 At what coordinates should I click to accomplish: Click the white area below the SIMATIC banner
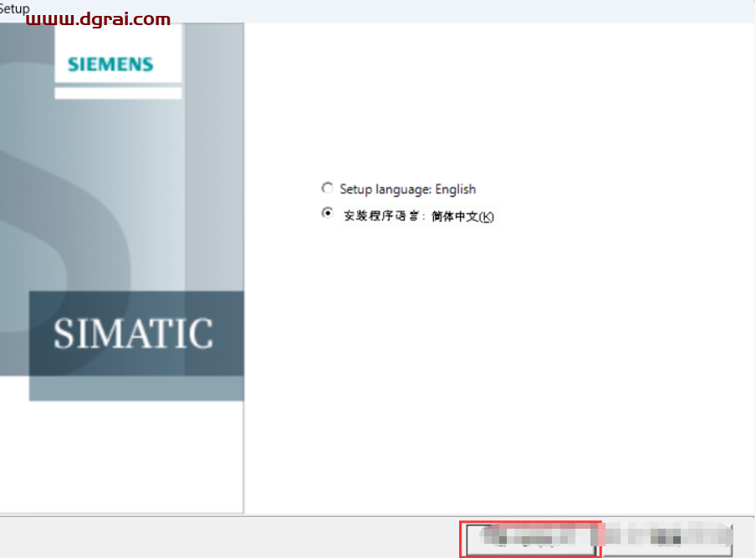121,456
